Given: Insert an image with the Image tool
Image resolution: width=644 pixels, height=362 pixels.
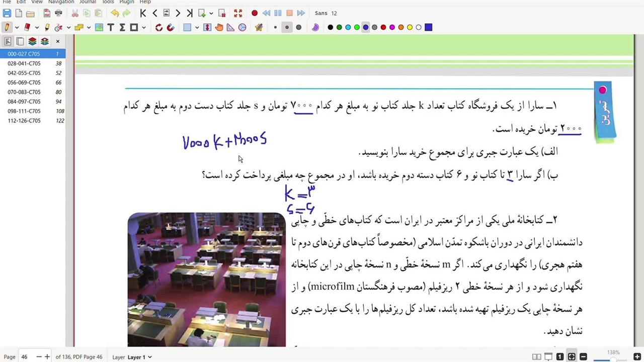Looking at the screenshot, I should (x=99, y=28).
